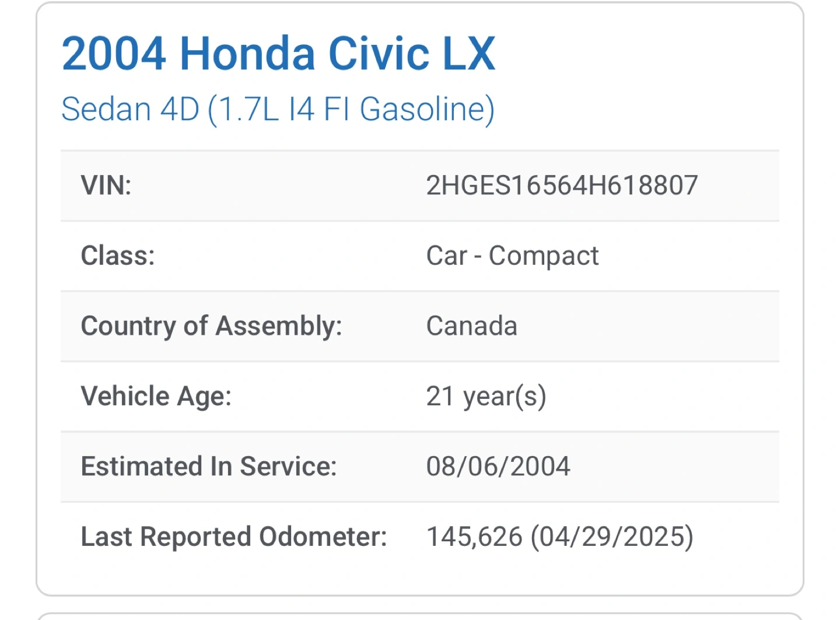The width and height of the screenshot is (840, 620).
Task: Select the 21 year(s) age value
Action: (486, 396)
